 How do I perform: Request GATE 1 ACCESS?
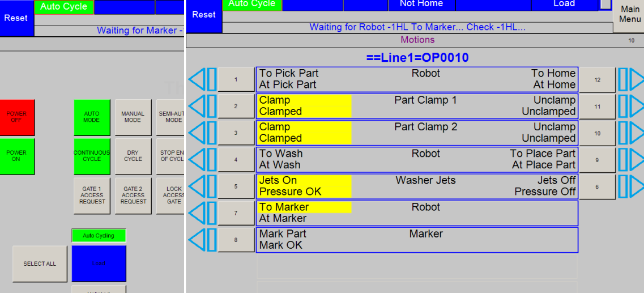92,196
